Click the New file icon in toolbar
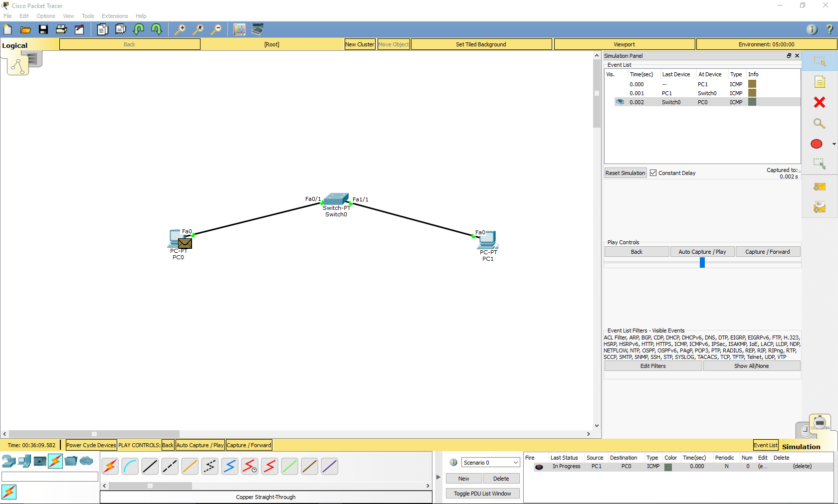The height and width of the screenshot is (504, 838). pyautogui.click(x=8, y=29)
